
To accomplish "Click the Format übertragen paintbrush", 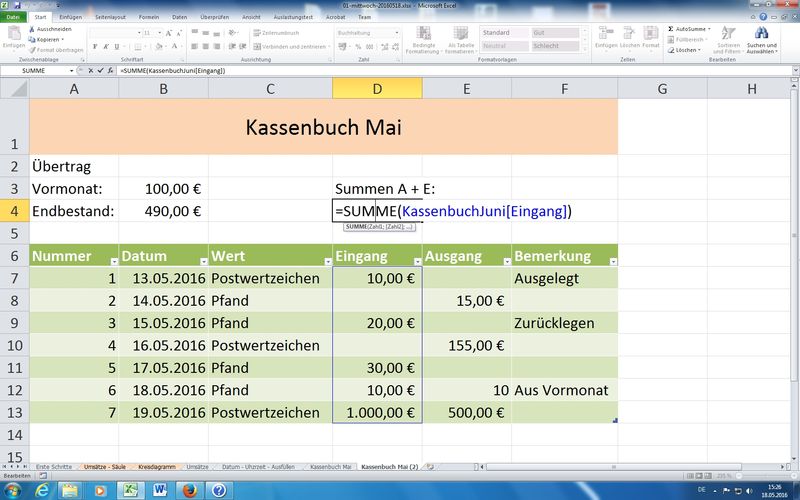I will pyautogui.click(x=32, y=50).
